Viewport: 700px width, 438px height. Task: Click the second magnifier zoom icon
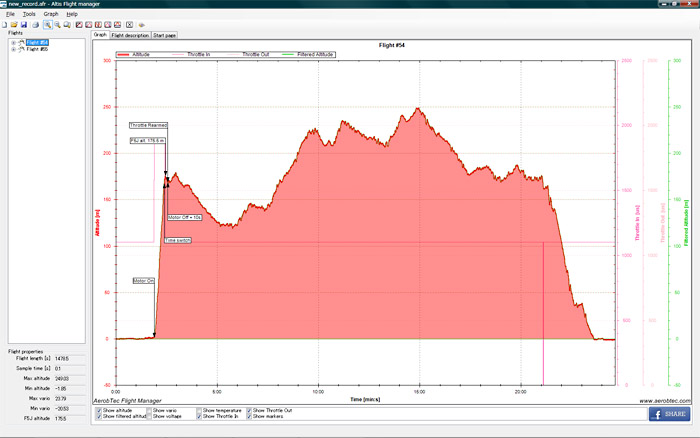click(x=57, y=25)
